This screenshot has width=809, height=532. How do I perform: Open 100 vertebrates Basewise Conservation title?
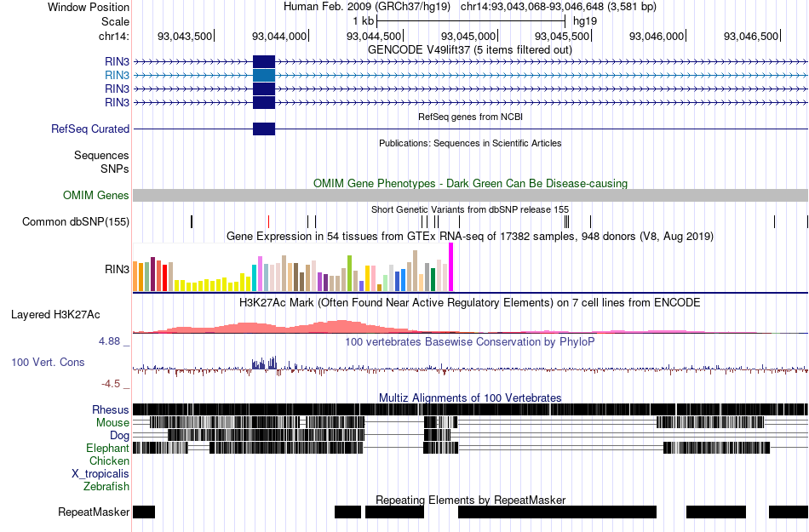[x=470, y=342]
